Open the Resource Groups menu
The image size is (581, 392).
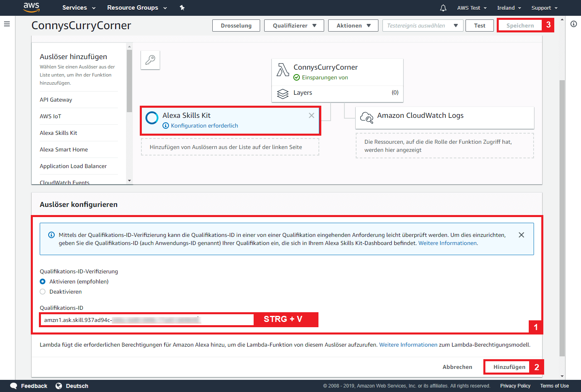pos(137,8)
